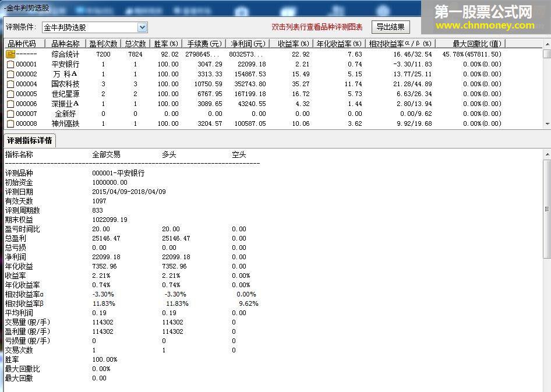This screenshot has width=551, height=392.
Task: Sort by 相对收益率α/β column header
Action: coord(401,44)
